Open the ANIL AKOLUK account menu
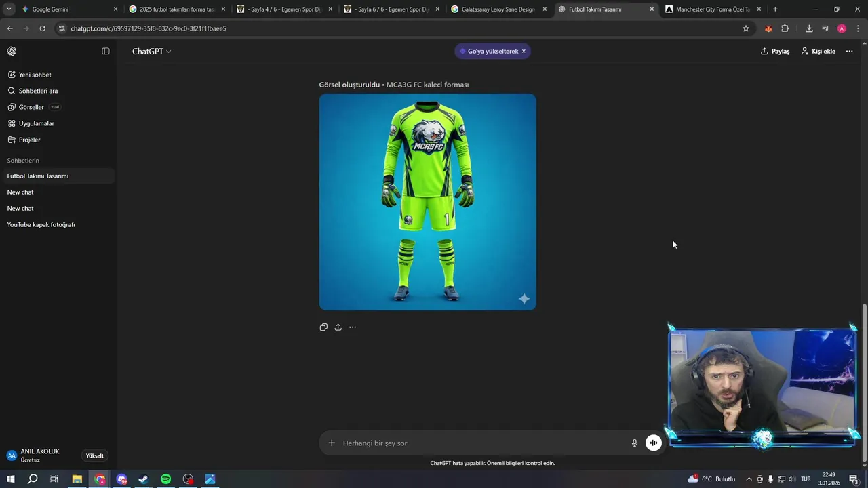The image size is (868, 488). coord(41,455)
